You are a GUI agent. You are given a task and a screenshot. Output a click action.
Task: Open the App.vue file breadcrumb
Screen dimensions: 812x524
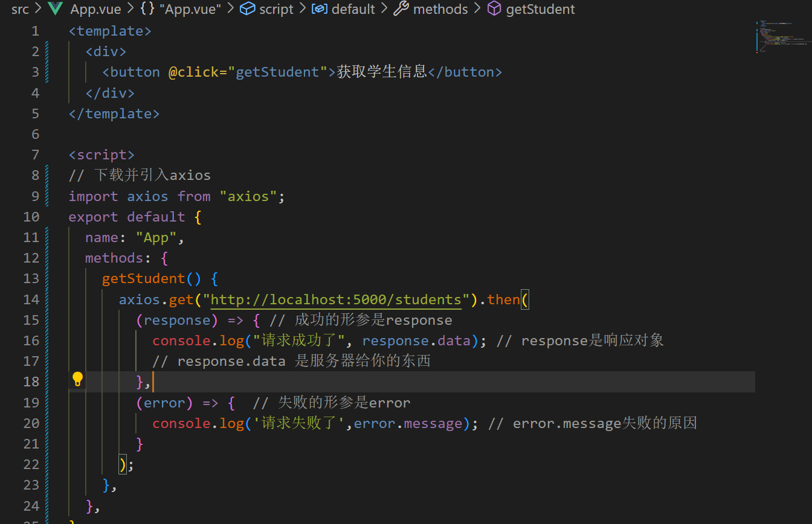[x=95, y=9]
